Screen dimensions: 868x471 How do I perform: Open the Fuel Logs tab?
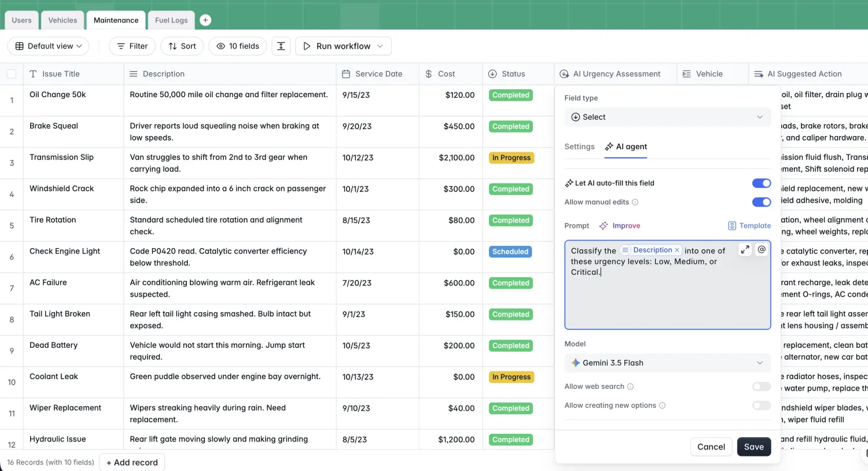pyautogui.click(x=171, y=20)
